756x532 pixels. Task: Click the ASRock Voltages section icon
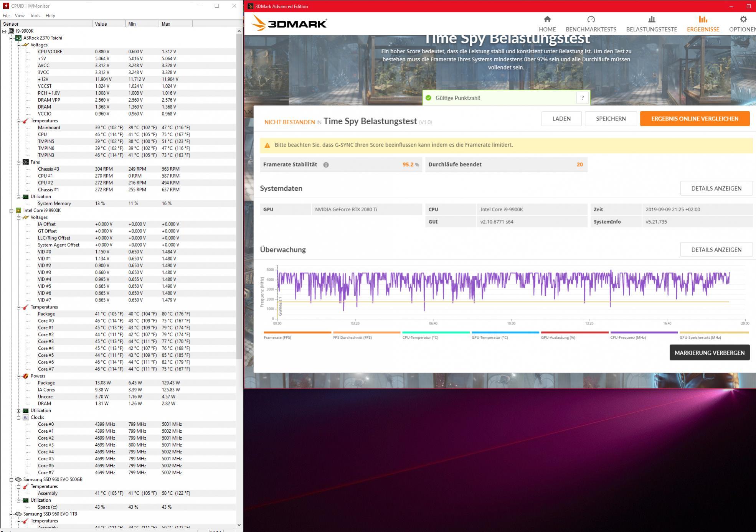coord(25,45)
